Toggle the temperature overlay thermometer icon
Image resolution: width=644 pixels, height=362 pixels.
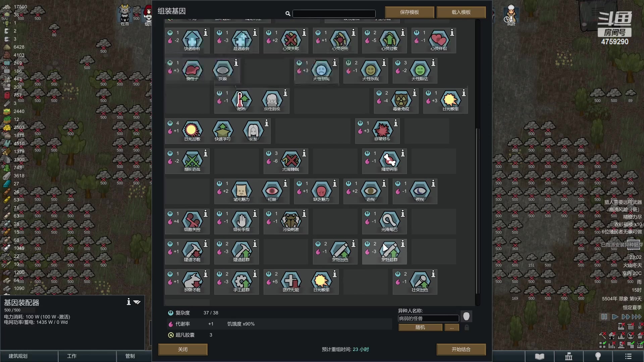tap(640, 326)
